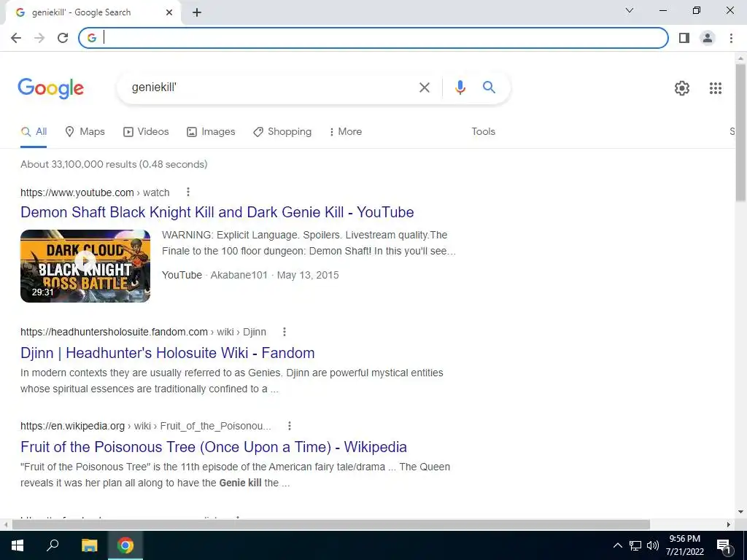Open Demon Shaft Black Knight Kill YouTube link
Screen dimensions: 747x560
coord(217,212)
